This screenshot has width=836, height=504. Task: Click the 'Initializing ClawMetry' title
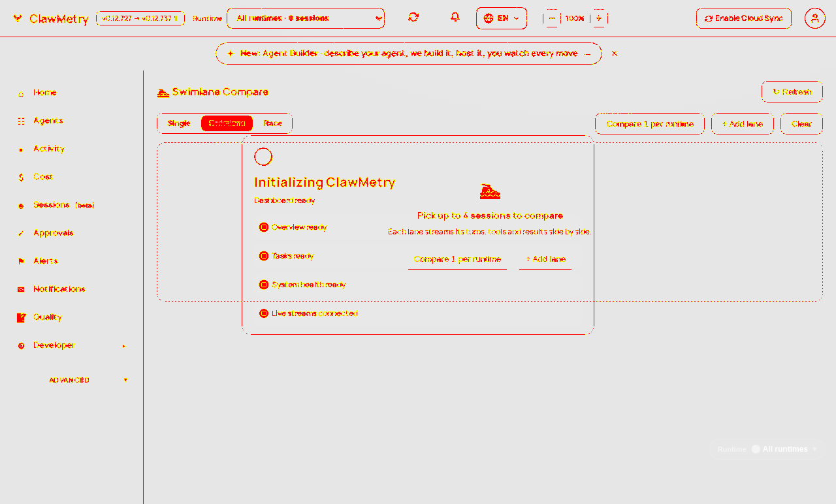pyautogui.click(x=325, y=183)
